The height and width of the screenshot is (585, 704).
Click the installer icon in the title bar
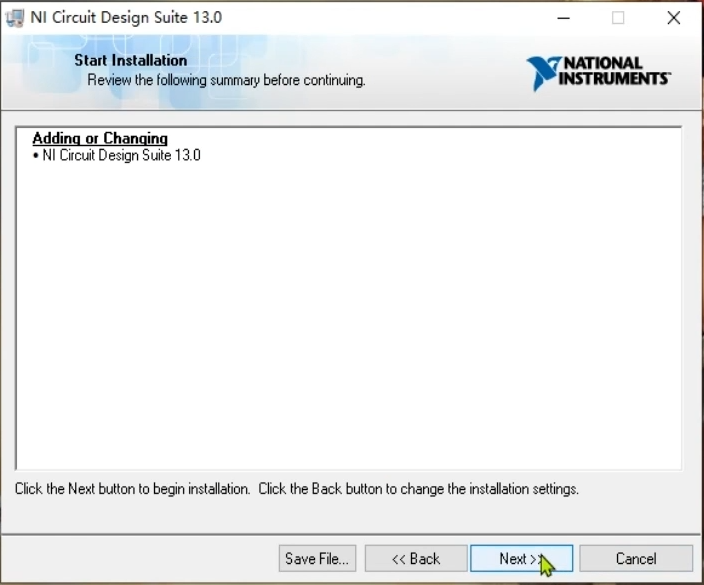point(14,18)
